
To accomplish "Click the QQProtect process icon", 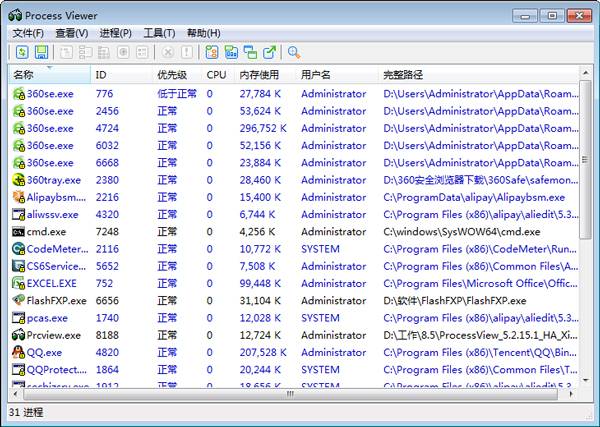I will (x=18, y=369).
